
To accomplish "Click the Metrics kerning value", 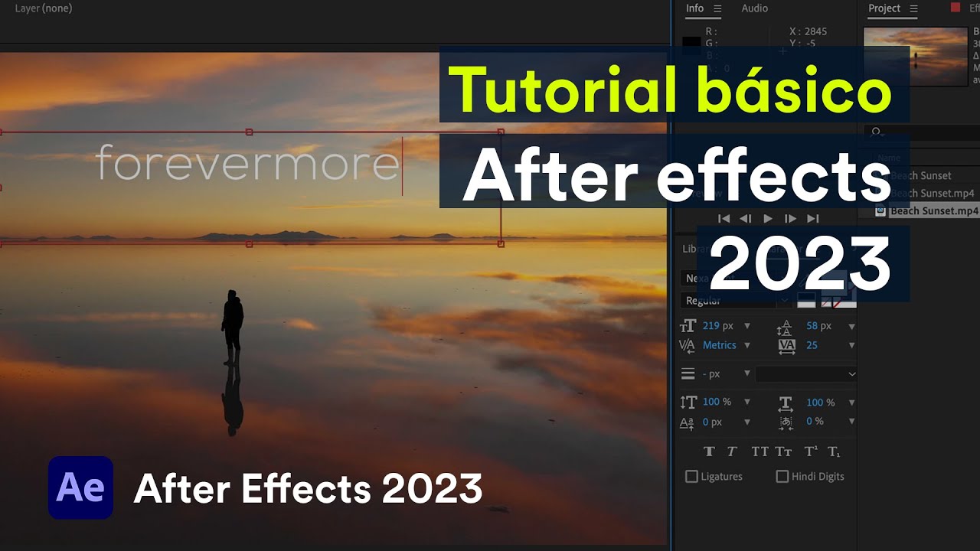I will 720,346.
